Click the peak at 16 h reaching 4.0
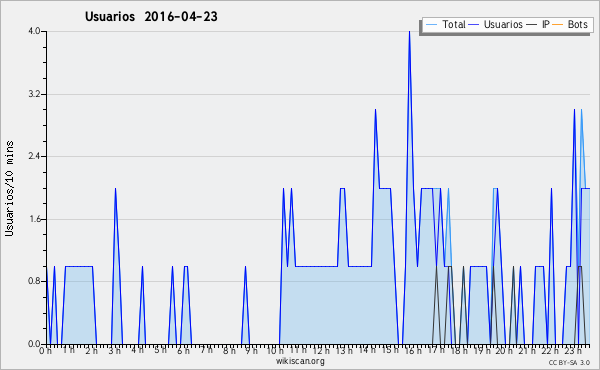The height and width of the screenshot is (370, 600). tap(409, 32)
